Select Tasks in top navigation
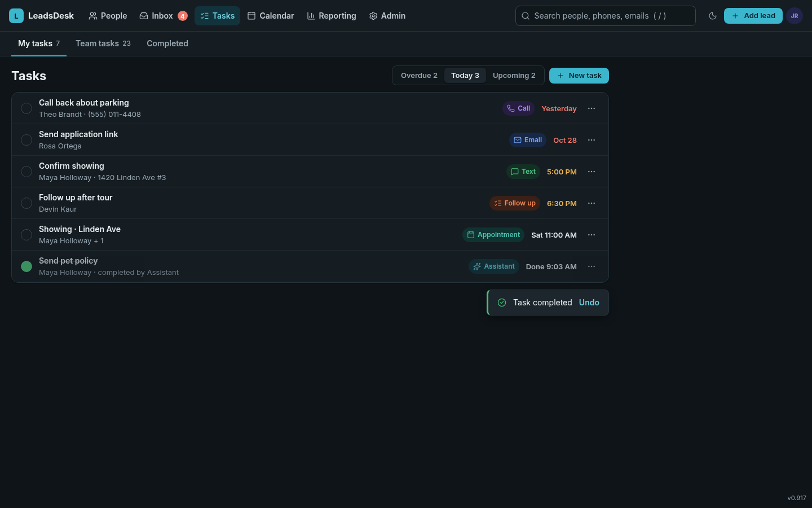 coord(217,16)
